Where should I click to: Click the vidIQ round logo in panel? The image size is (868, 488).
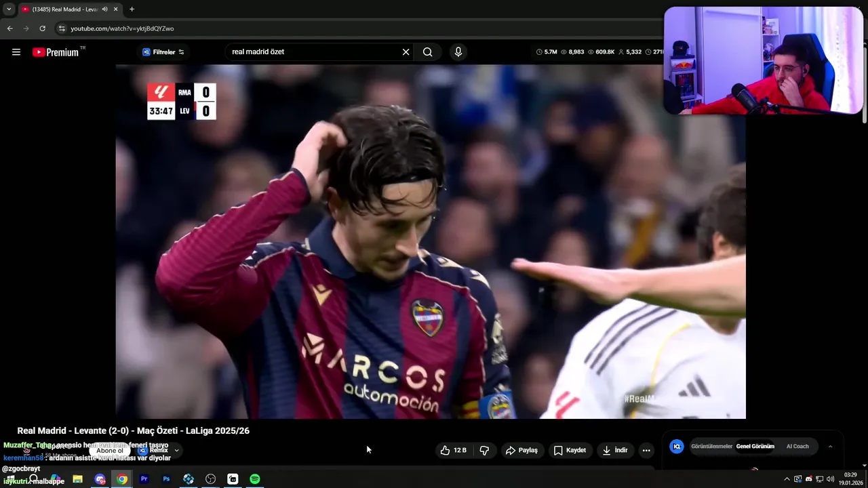pyautogui.click(x=676, y=447)
